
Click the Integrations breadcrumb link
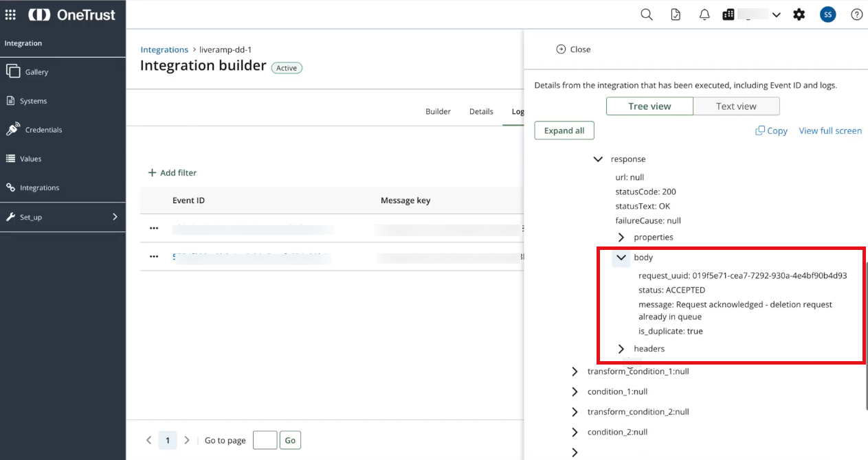[x=164, y=49]
